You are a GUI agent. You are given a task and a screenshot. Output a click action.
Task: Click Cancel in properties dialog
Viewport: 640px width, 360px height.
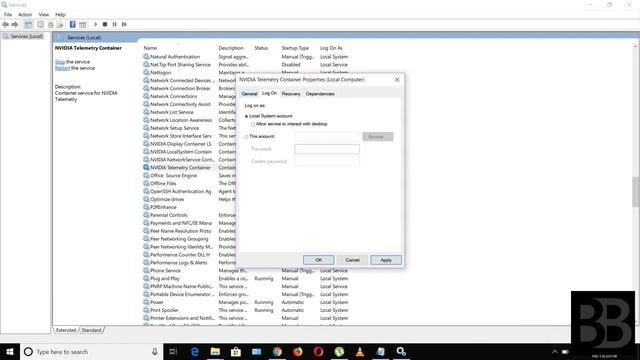[352, 260]
